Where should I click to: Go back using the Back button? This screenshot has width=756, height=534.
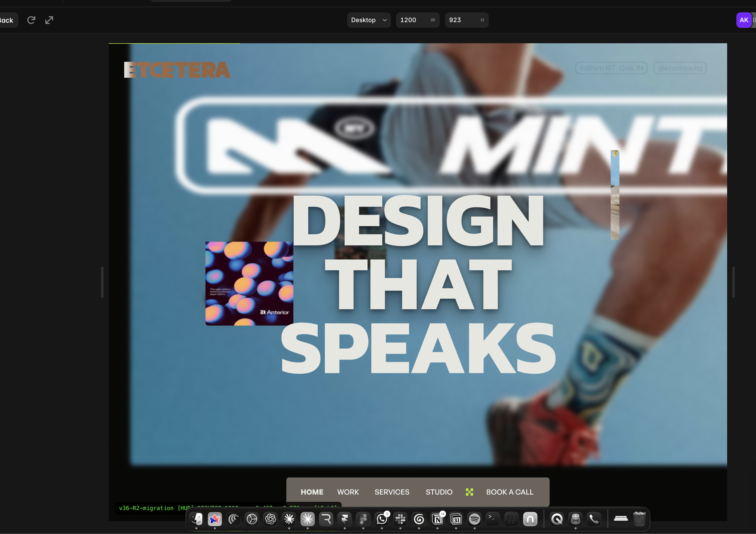pyautogui.click(x=7, y=20)
